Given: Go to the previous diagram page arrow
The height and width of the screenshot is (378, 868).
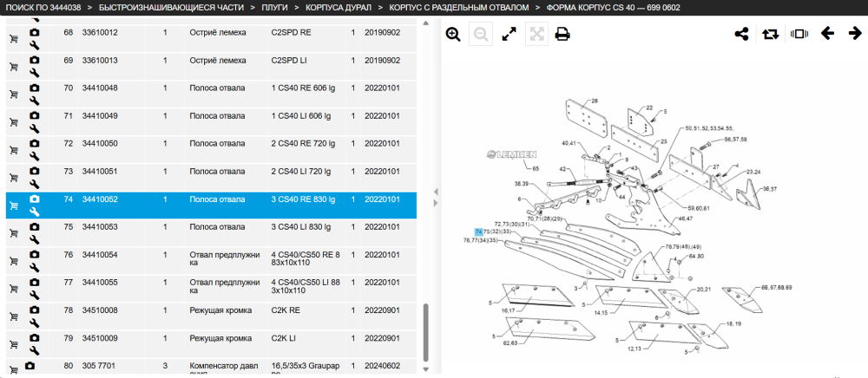Looking at the screenshot, I should click(827, 34).
